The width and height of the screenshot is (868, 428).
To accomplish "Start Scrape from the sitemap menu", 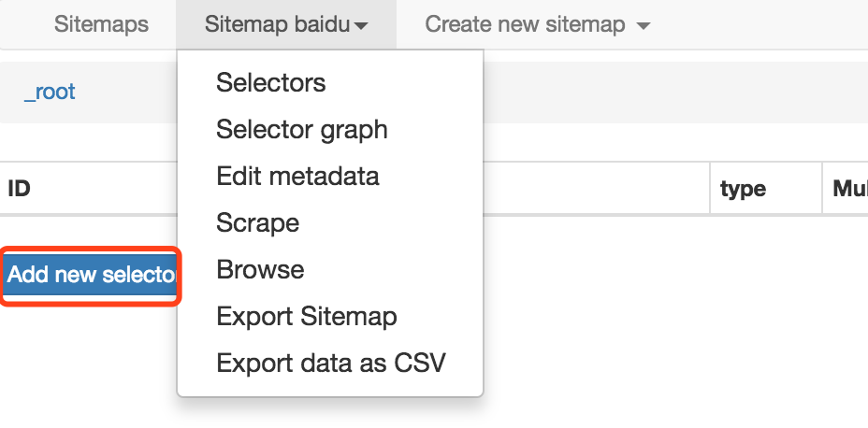I will pos(257,222).
